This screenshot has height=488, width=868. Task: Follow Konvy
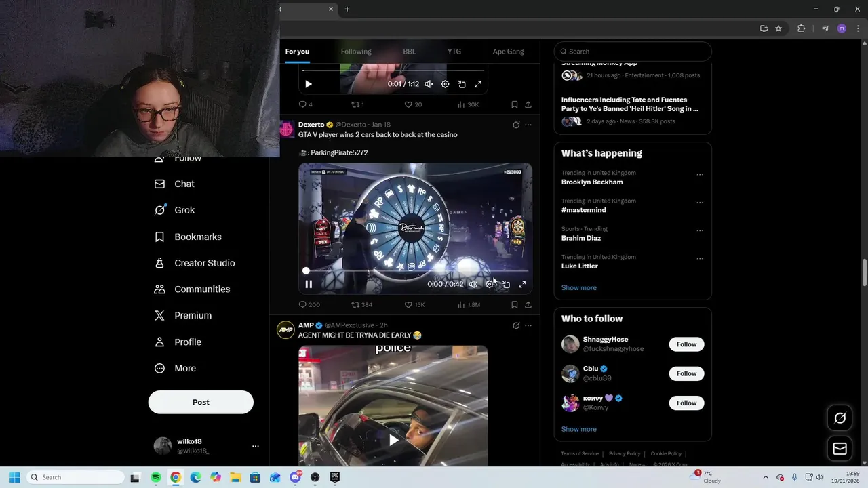pyautogui.click(x=686, y=403)
